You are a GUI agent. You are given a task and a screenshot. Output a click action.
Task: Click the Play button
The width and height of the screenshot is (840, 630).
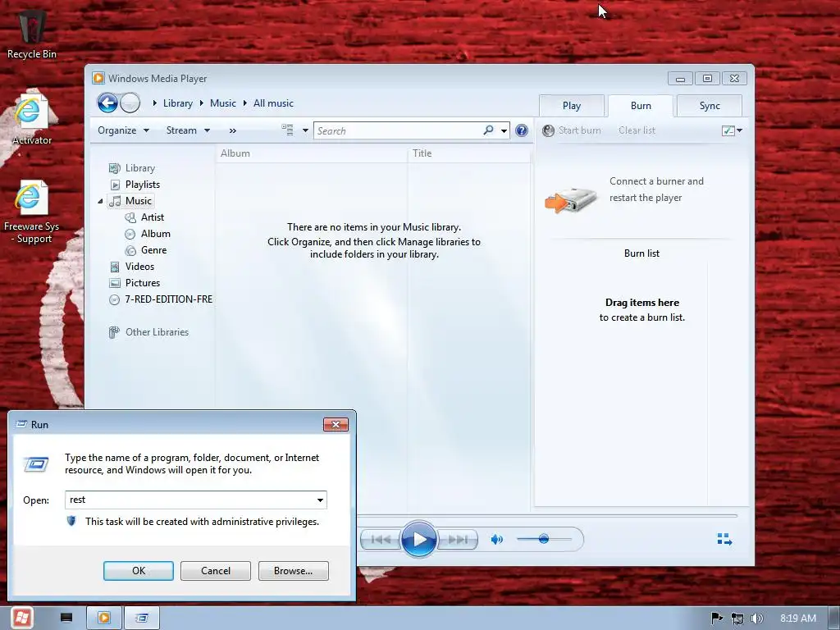[x=418, y=539]
